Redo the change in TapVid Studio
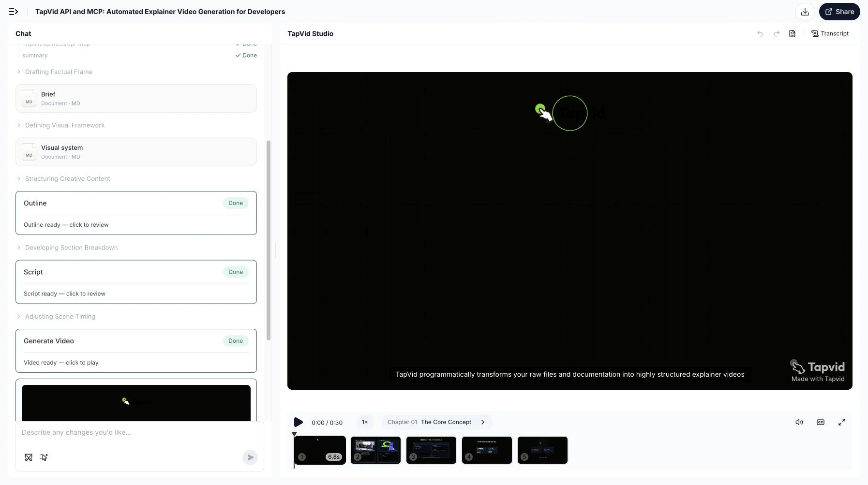This screenshot has height=485, width=868. tap(777, 33)
